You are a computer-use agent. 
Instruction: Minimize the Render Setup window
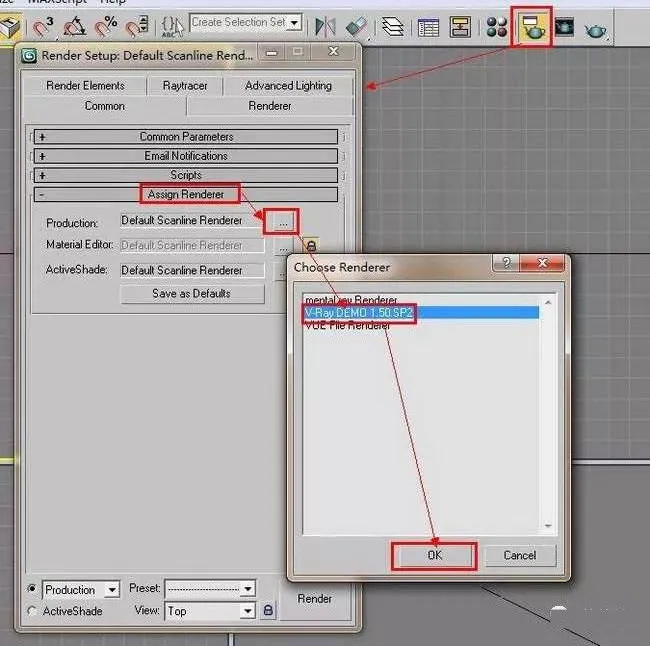point(272,52)
